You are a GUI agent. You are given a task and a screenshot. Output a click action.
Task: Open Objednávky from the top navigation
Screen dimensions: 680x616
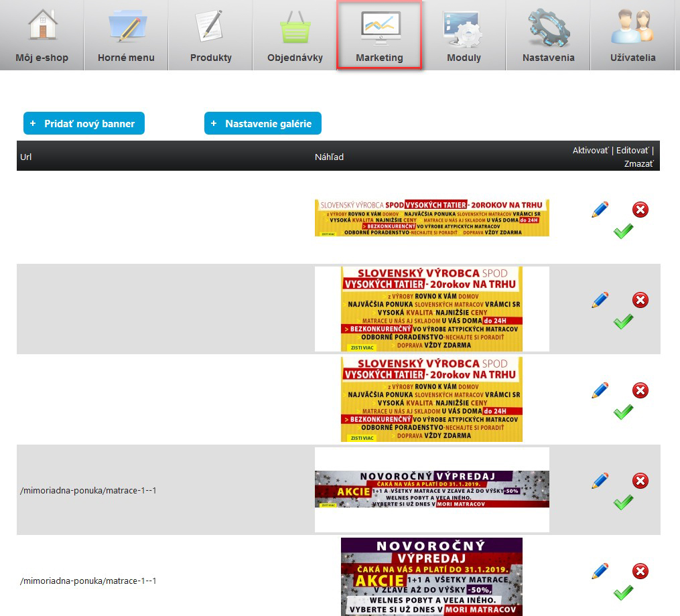point(295,35)
